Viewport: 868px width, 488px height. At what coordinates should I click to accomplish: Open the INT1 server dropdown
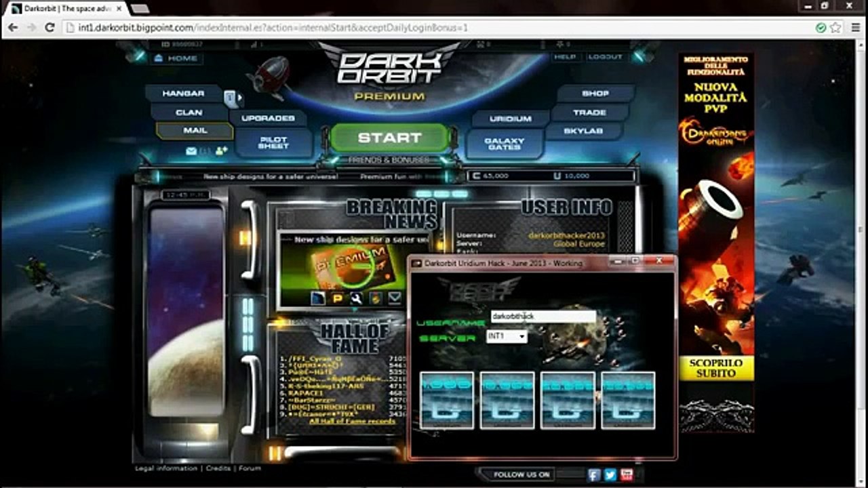click(x=507, y=336)
